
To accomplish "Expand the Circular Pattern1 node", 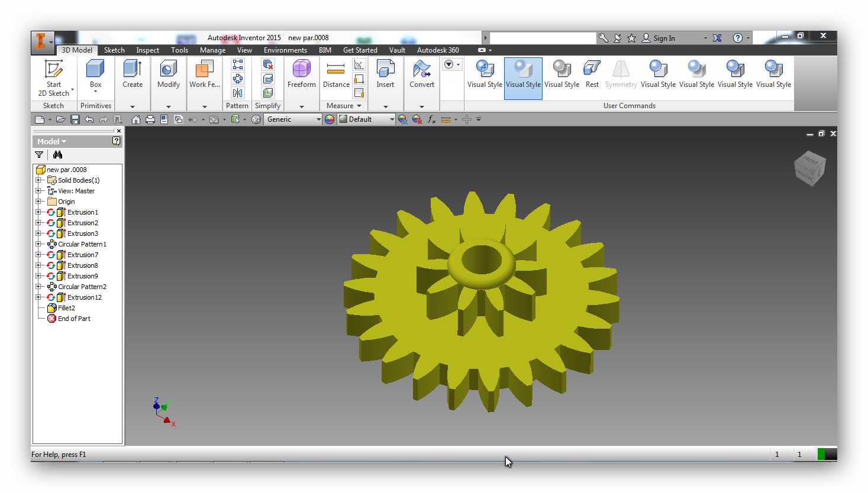I will tap(38, 244).
